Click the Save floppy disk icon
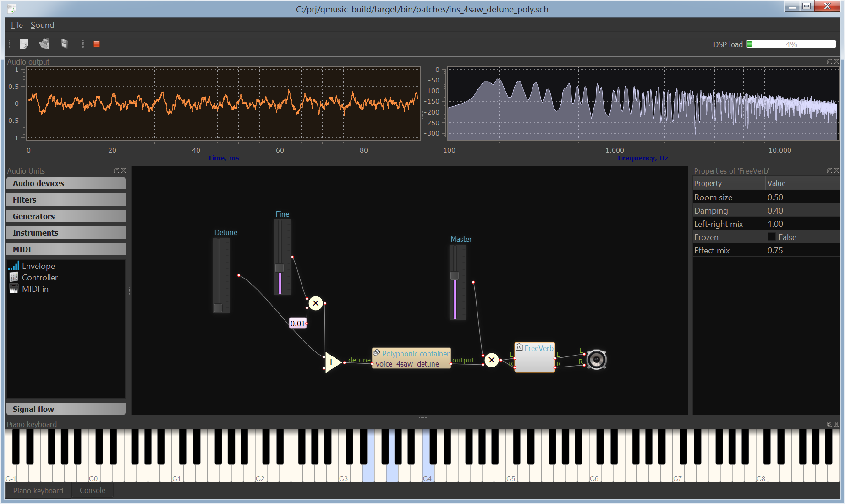845x504 pixels. click(x=65, y=44)
